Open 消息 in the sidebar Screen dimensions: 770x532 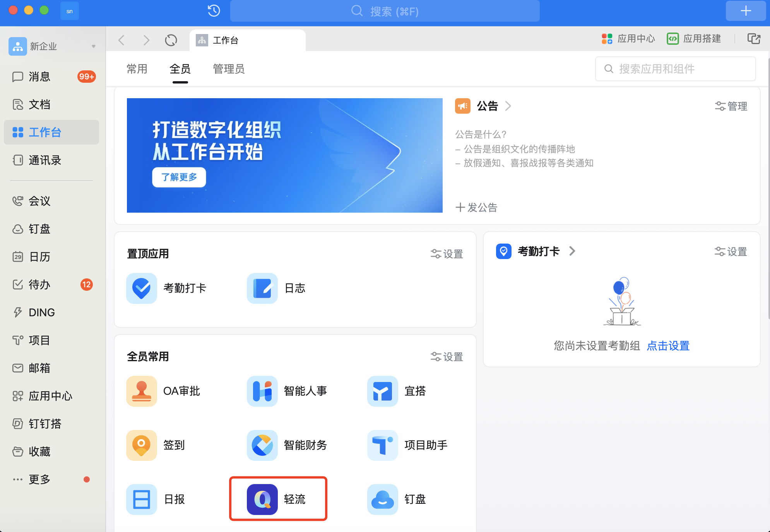[51, 77]
